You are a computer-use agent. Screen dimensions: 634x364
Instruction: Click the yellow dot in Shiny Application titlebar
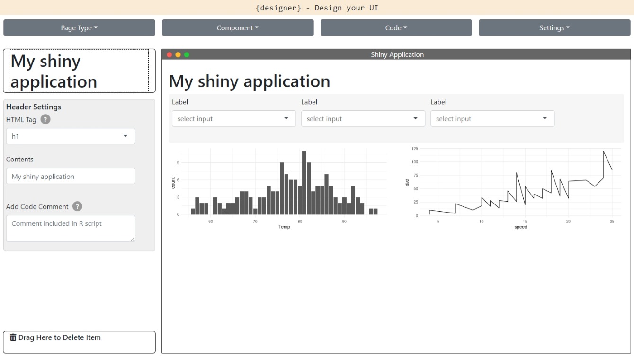click(178, 55)
